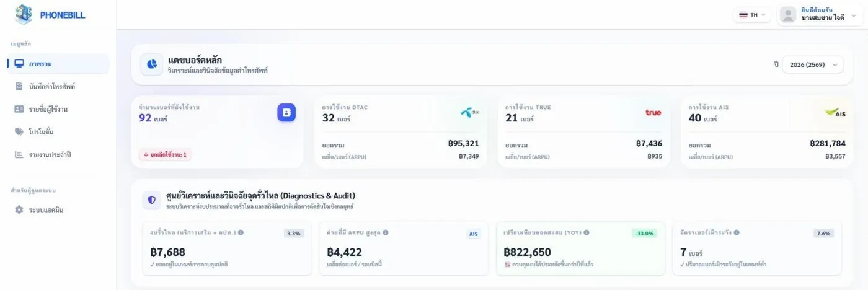This screenshot has height=290, width=868.
Task: Click the purple active-numbers card icon
Action: (286, 112)
